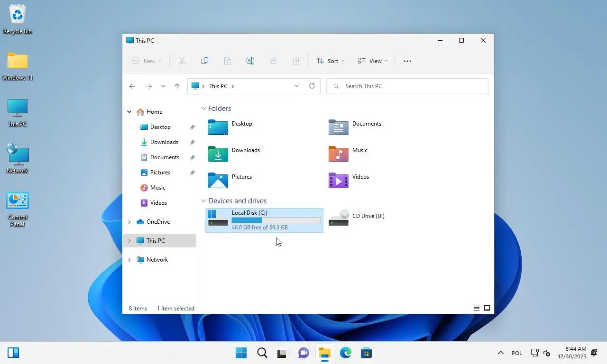Click the Search This PC field
The width and height of the screenshot is (607, 364).
407,86
